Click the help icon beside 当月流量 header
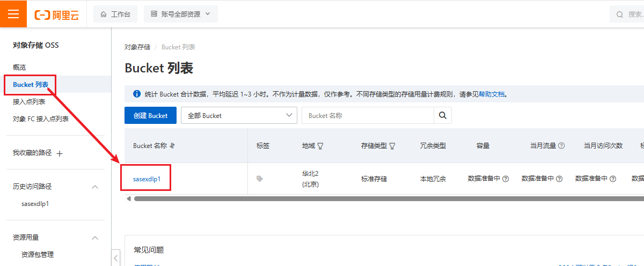The width and height of the screenshot is (644, 266). (x=561, y=146)
